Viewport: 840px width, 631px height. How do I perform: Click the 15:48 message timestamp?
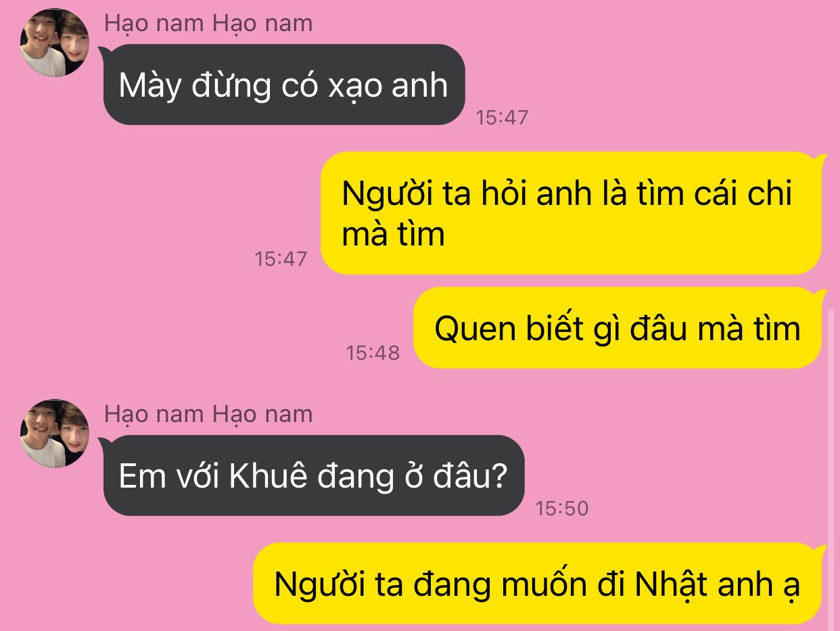[x=373, y=352]
